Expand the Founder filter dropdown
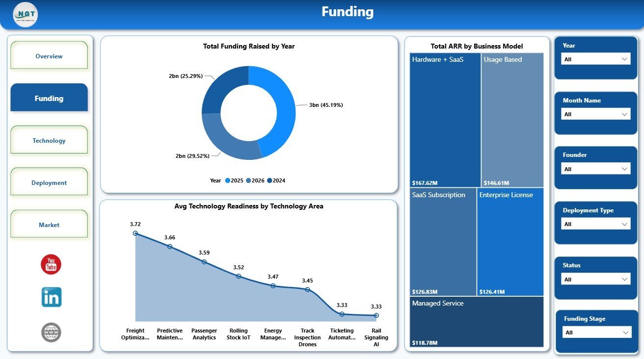Viewport: 644px width, 359px height. click(x=596, y=169)
